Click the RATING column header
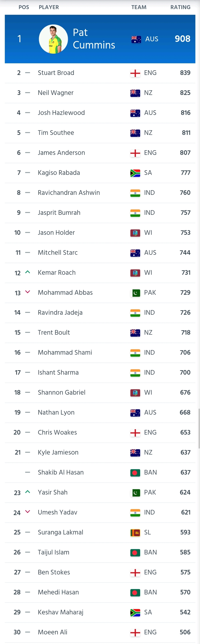The image size is (200, 644). tap(180, 7)
